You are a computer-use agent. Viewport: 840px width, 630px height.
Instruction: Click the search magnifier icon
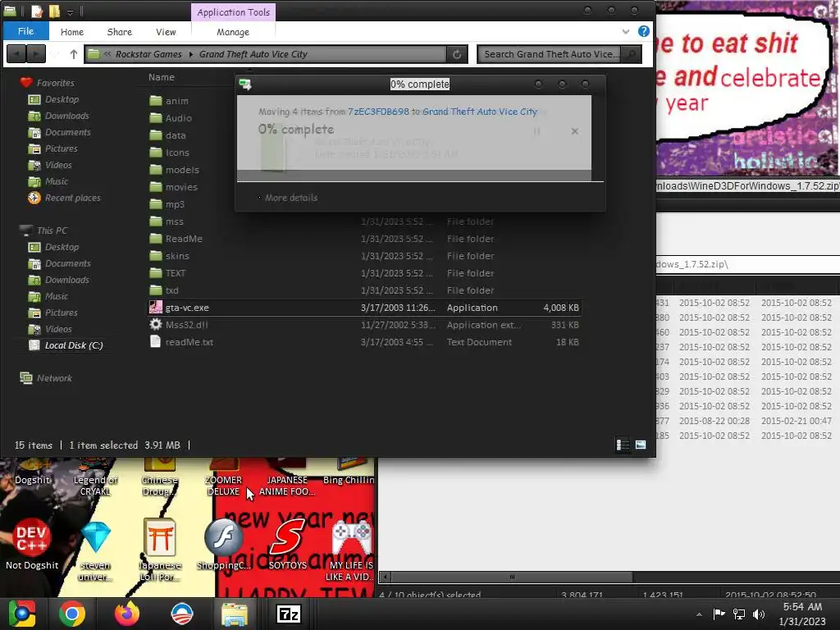coord(632,54)
